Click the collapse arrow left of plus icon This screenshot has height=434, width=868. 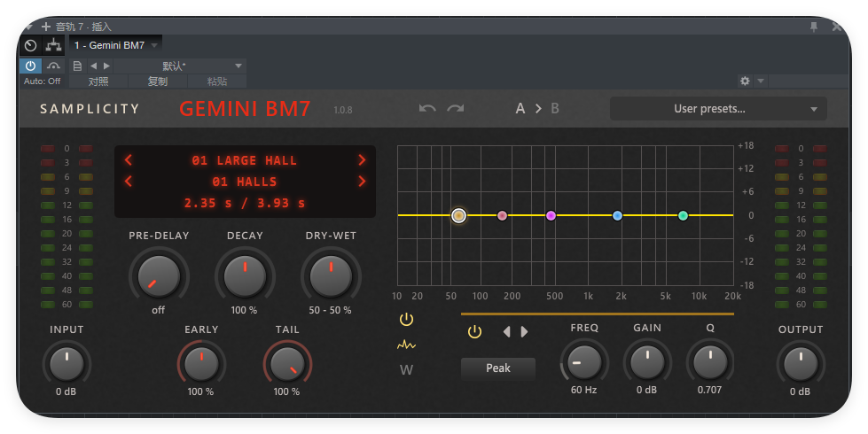pyautogui.click(x=28, y=26)
